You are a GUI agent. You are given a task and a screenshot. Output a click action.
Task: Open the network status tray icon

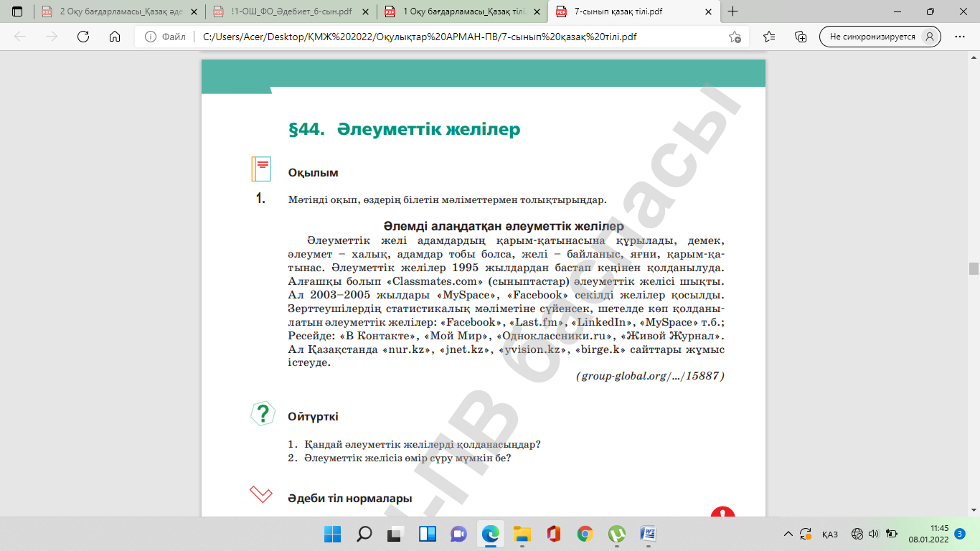click(857, 534)
